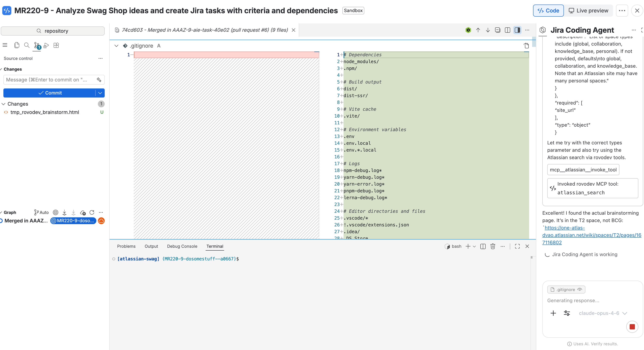Open the top-right more options ellipsis
644x350 pixels.
[622, 11]
